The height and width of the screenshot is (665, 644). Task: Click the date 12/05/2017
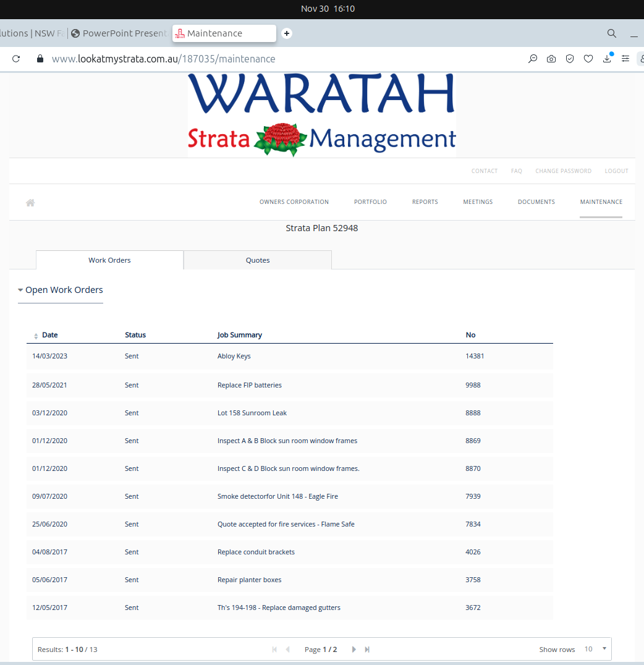pos(49,608)
